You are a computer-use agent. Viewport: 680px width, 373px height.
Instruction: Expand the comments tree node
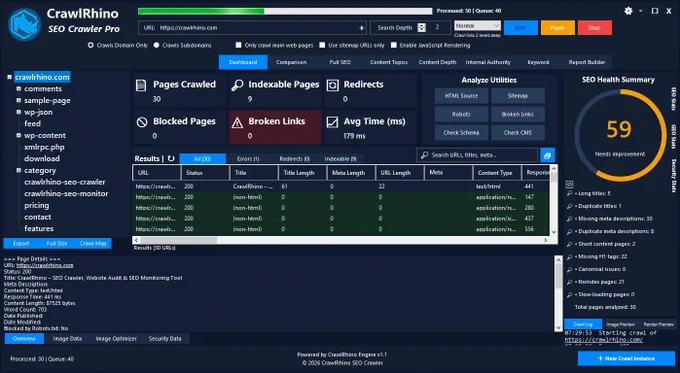coord(19,88)
